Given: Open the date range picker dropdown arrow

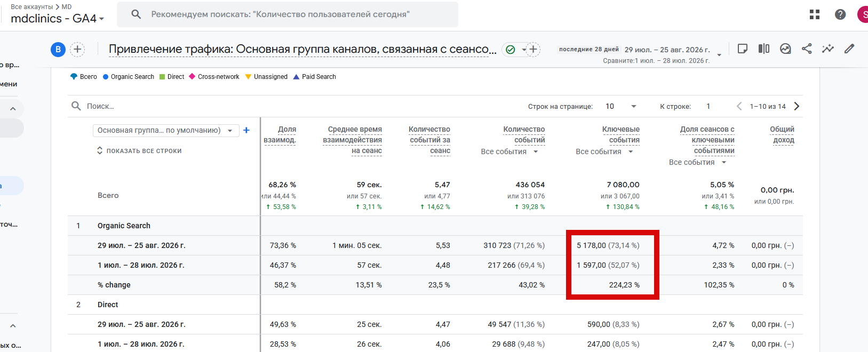Looking at the screenshot, I should (x=719, y=55).
